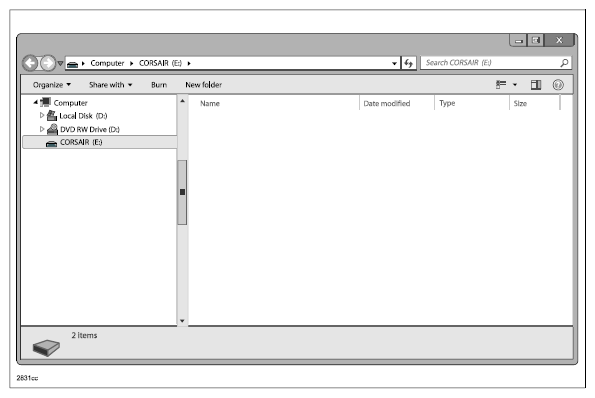Screen dimensions: 595x398
Task: Refresh the current folder view
Action: click(409, 63)
